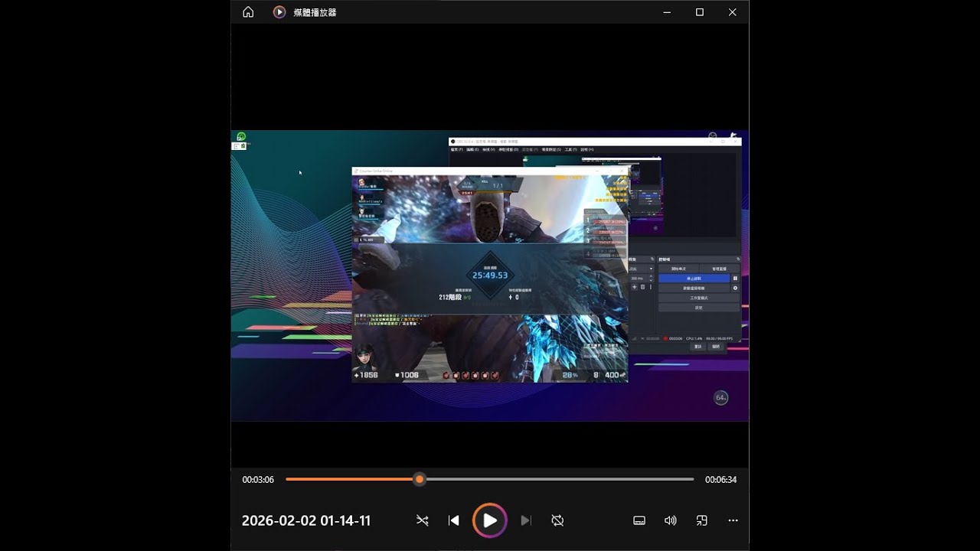This screenshot has width=980, height=551.
Task: Click the 媒體播放器 window title text
Action: tap(315, 12)
